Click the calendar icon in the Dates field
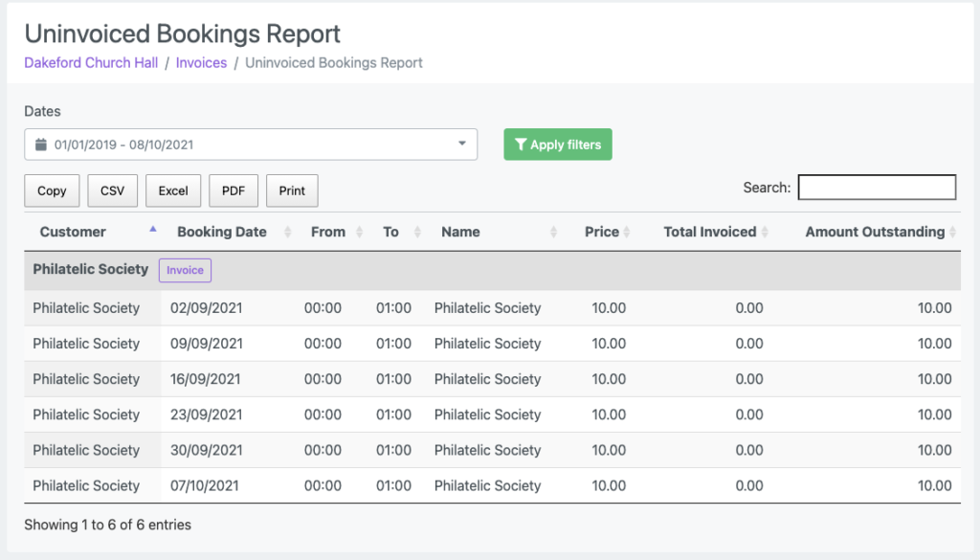 click(x=40, y=145)
